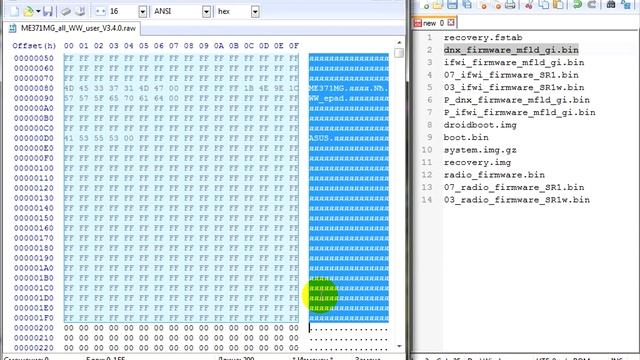Save the raw file in hex editor
This screenshot has width=640, height=360.
point(48,11)
